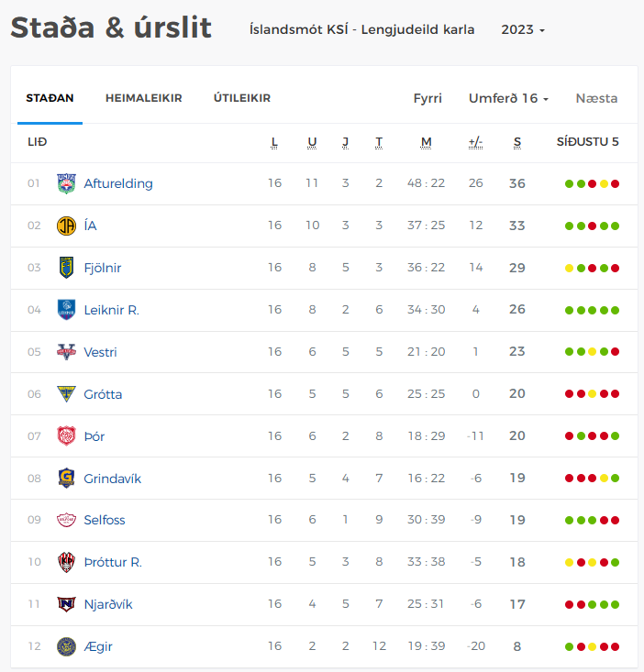Image resolution: width=644 pixels, height=672 pixels.
Task: Open the Selfoss team link
Action: coord(105,520)
